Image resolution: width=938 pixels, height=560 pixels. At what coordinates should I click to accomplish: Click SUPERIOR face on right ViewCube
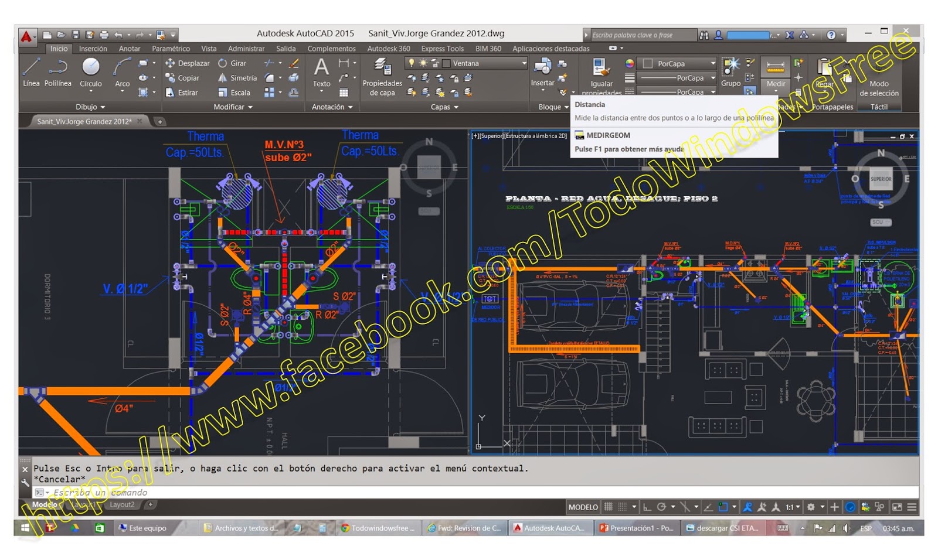(x=881, y=179)
